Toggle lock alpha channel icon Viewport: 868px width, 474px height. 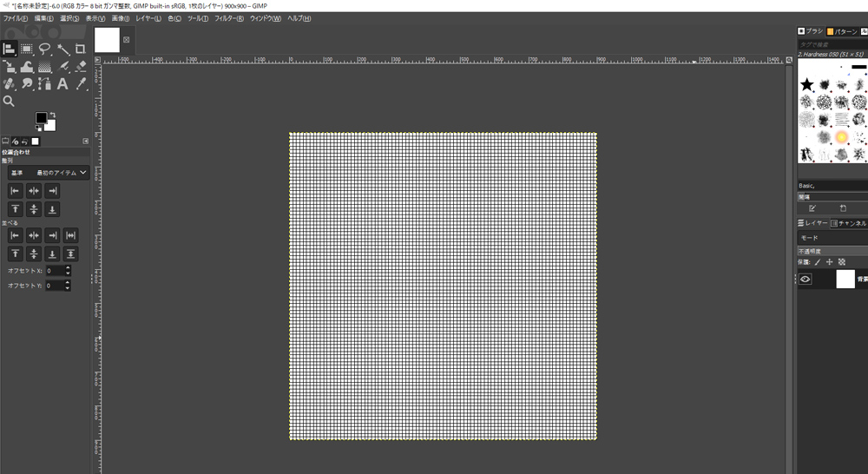coord(841,262)
